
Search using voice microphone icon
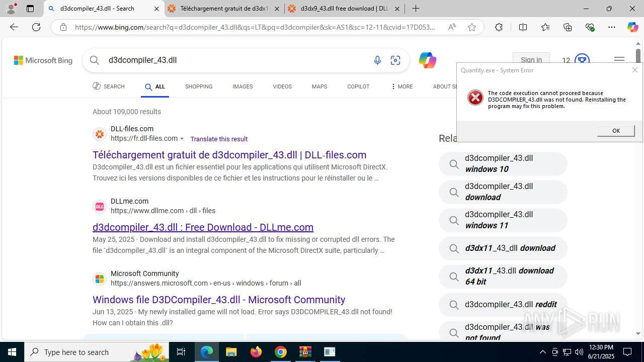point(377,60)
